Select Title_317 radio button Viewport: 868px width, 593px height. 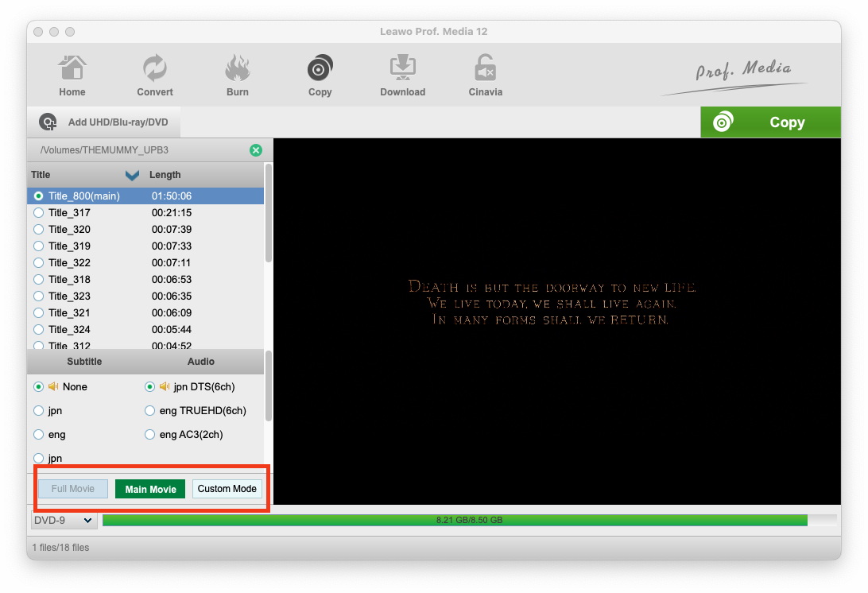pos(38,212)
